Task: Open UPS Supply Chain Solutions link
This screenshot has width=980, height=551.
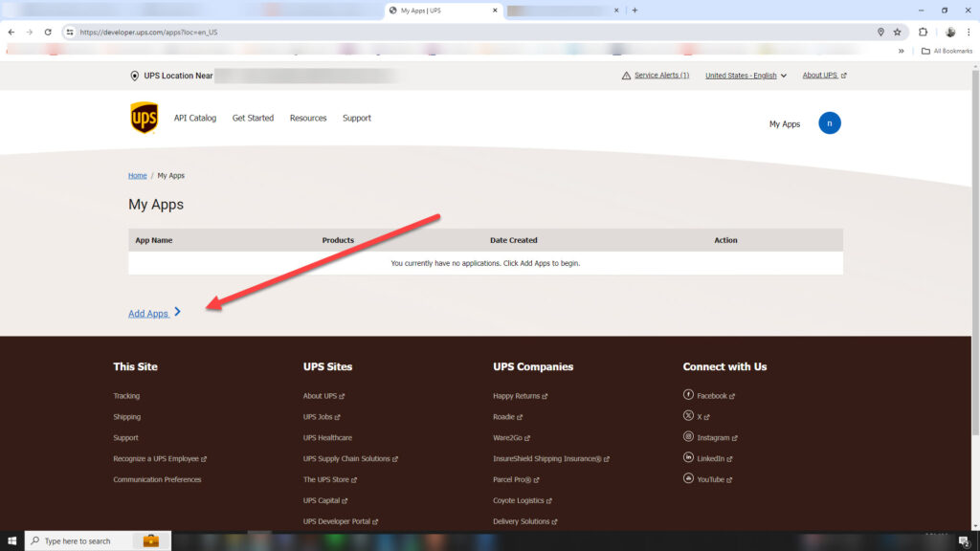Action: point(350,458)
